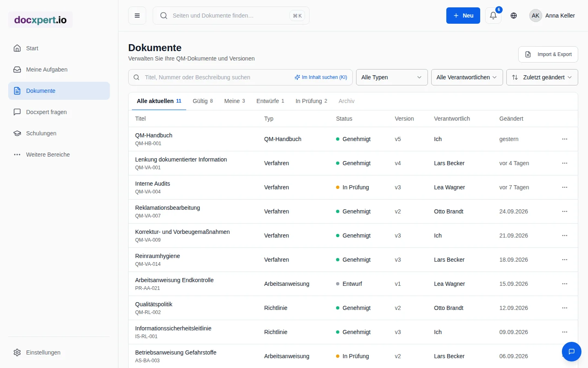The image size is (588, 368).
Task: Click Import & Export button
Action: (548, 54)
